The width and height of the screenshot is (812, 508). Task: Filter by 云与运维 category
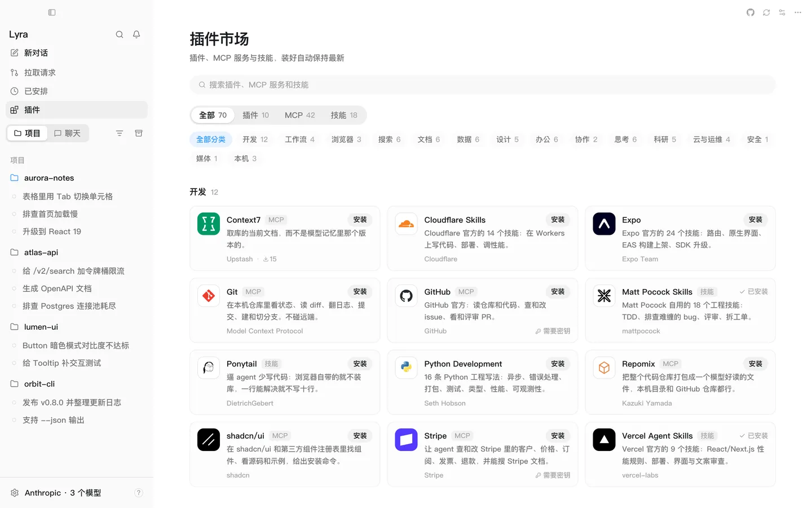pos(712,139)
